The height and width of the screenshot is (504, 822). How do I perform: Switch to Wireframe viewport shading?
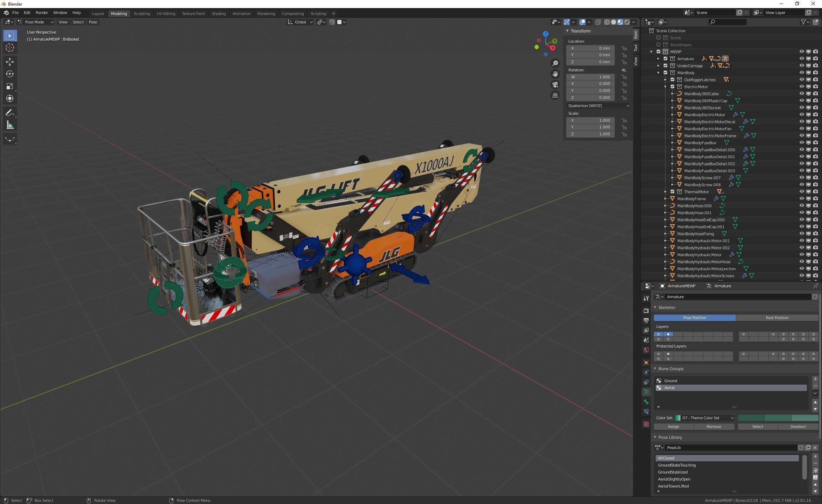point(607,22)
